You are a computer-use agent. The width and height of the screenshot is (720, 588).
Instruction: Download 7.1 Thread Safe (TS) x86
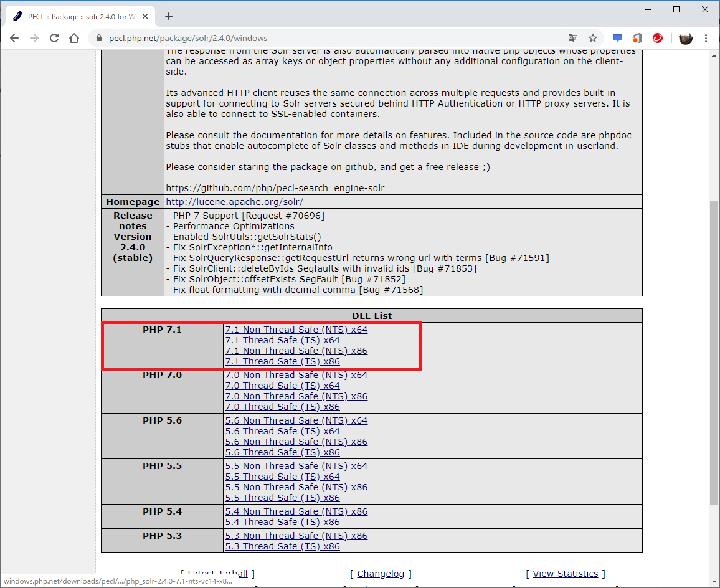[x=282, y=361]
